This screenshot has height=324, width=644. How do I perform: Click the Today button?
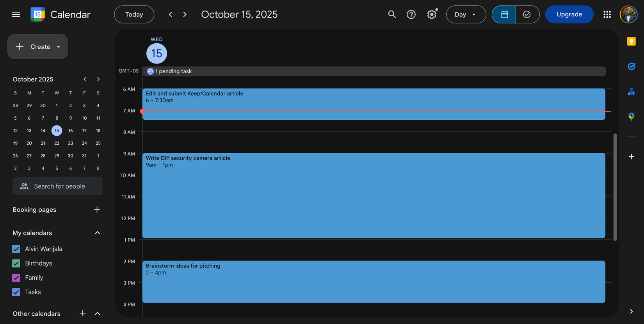(134, 14)
